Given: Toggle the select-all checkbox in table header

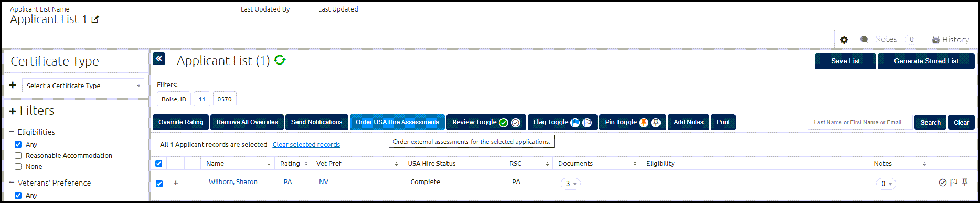Looking at the screenshot, I should coord(159,164).
